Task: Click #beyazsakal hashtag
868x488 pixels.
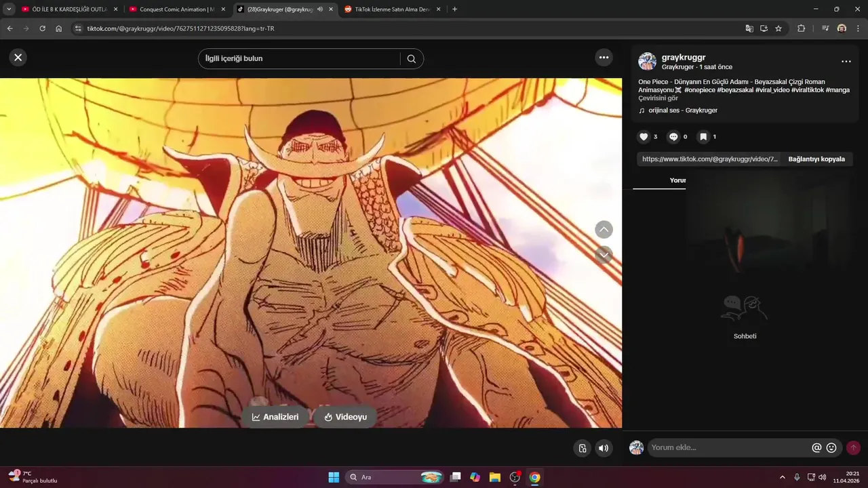Action: [735, 90]
